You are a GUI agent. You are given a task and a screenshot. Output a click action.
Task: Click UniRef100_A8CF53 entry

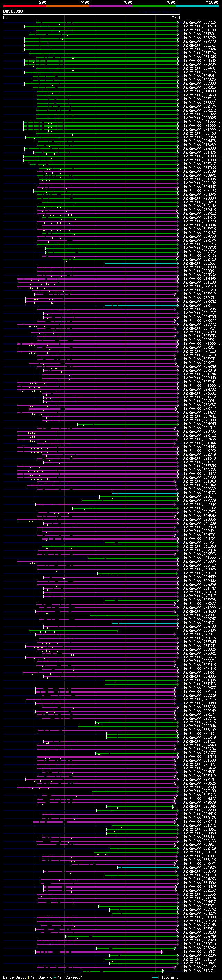tap(199, 133)
